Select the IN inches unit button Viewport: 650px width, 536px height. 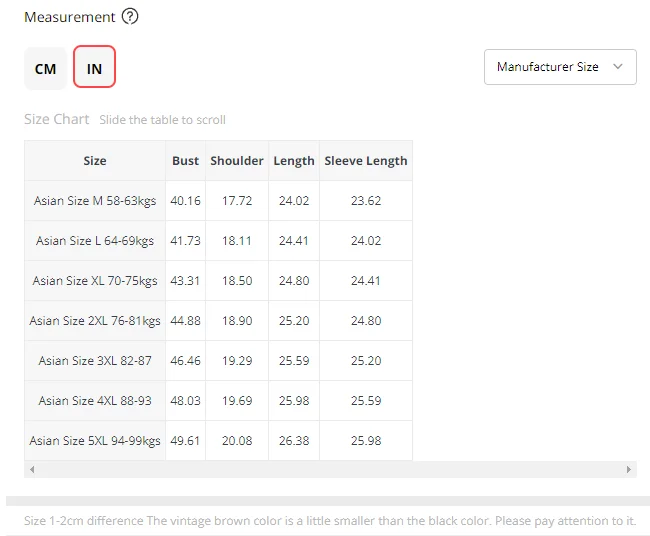tap(95, 67)
